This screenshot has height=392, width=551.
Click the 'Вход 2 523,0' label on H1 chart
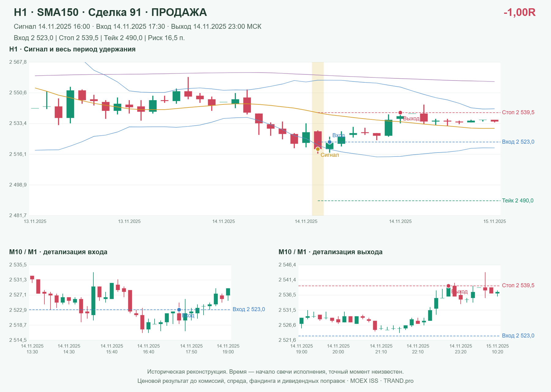tap(518, 142)
